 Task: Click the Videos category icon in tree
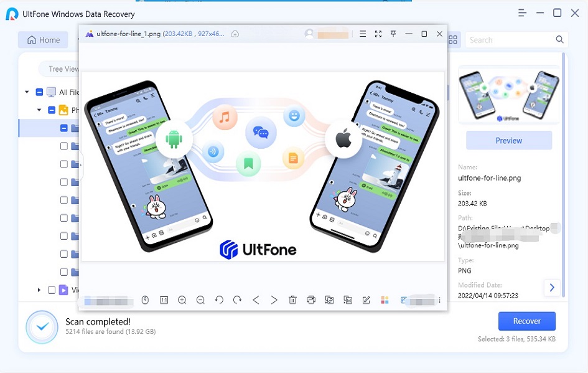click(63, 290)
